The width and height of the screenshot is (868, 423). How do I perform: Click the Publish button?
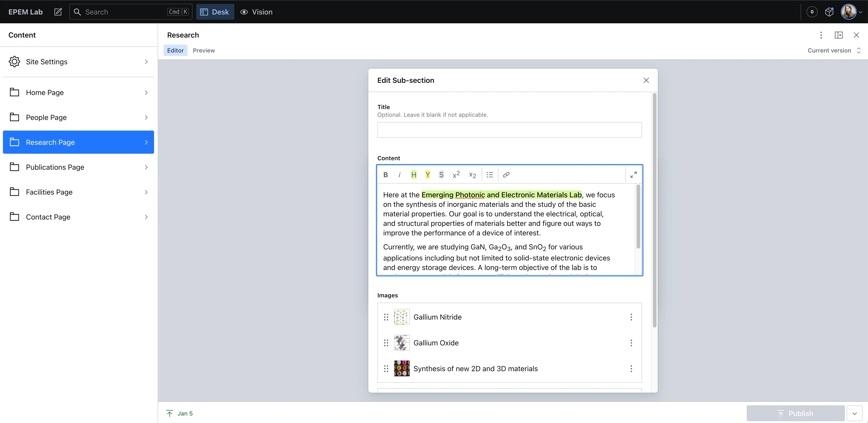[795, 413]
